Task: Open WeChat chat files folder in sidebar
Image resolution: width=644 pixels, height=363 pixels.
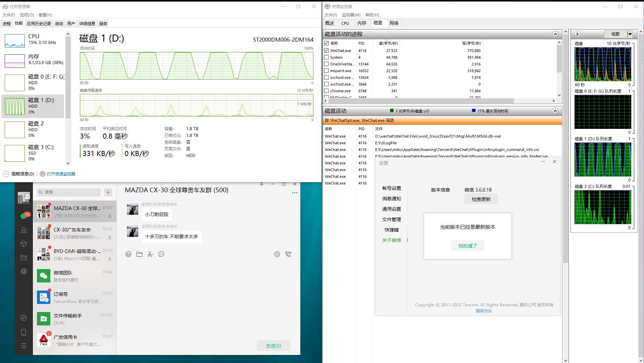Action: coord(23,258)
